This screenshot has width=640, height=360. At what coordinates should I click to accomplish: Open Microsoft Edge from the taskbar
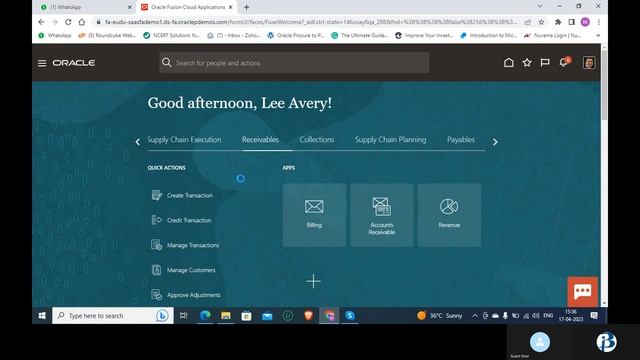point(205,316)
